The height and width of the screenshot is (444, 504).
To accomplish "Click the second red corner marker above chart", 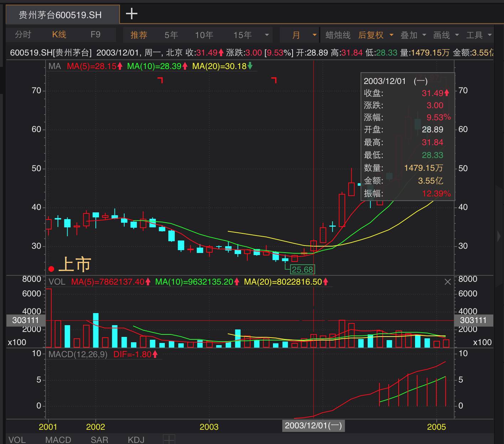I will coord(274,80).
